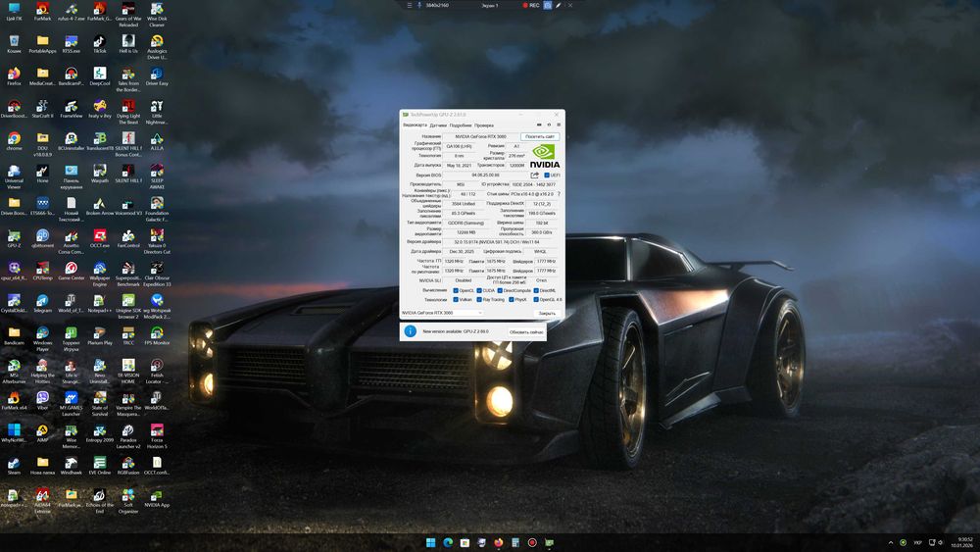Select the Telegram desktop icon
This screenshot has width=980, height=552.
coord(42,304)
